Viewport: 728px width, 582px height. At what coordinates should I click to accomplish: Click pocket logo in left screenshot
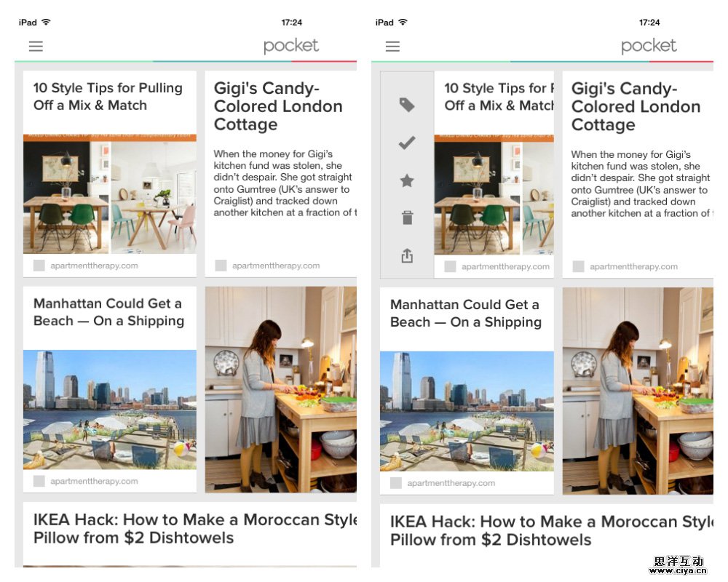290,46
